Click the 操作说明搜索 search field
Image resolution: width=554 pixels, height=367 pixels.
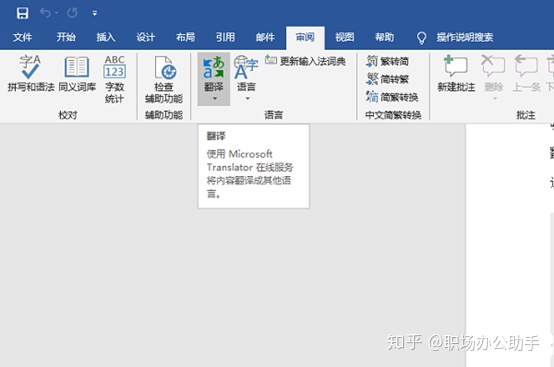(x=465, y=37)
